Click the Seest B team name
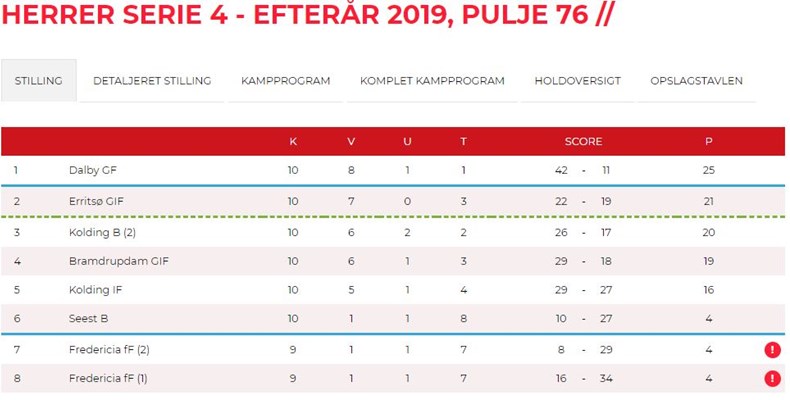Viewport: 790px width, 400px height. point(89,320)
